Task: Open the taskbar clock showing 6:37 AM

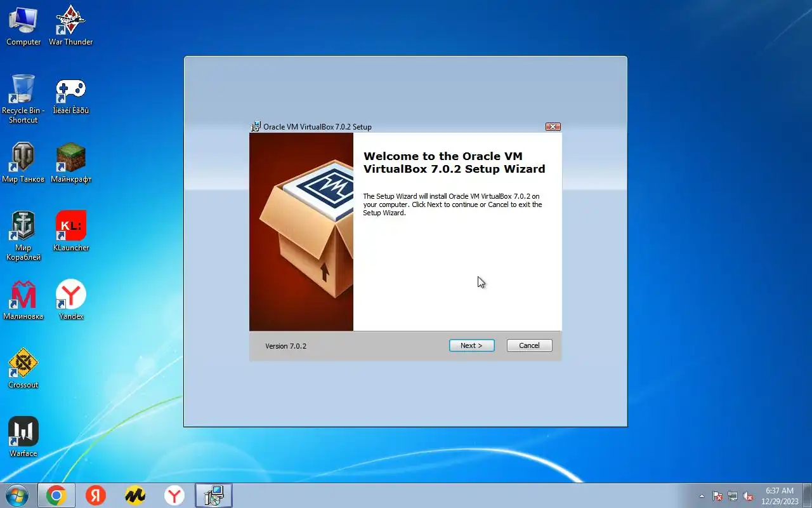Action: point(780,496)
